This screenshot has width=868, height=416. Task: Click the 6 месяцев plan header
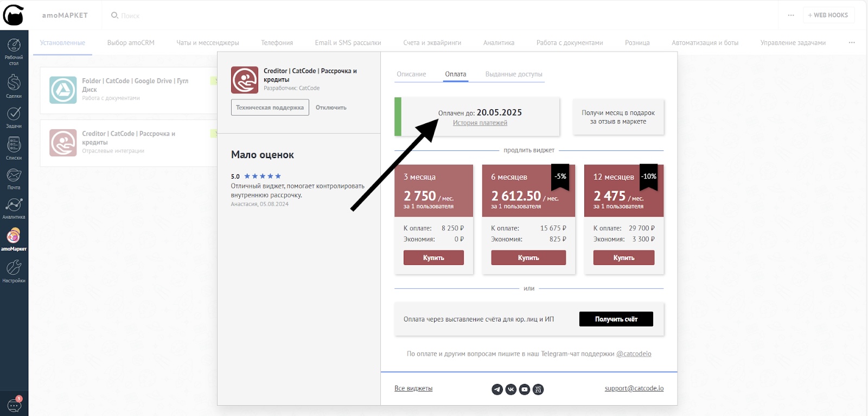pyautogui.click(x=528, y=191)
